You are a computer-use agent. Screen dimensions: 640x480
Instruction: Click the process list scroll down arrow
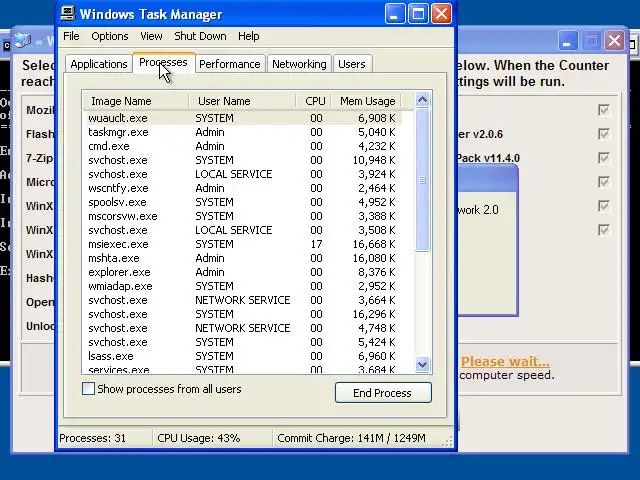click(x=422, y=364)
